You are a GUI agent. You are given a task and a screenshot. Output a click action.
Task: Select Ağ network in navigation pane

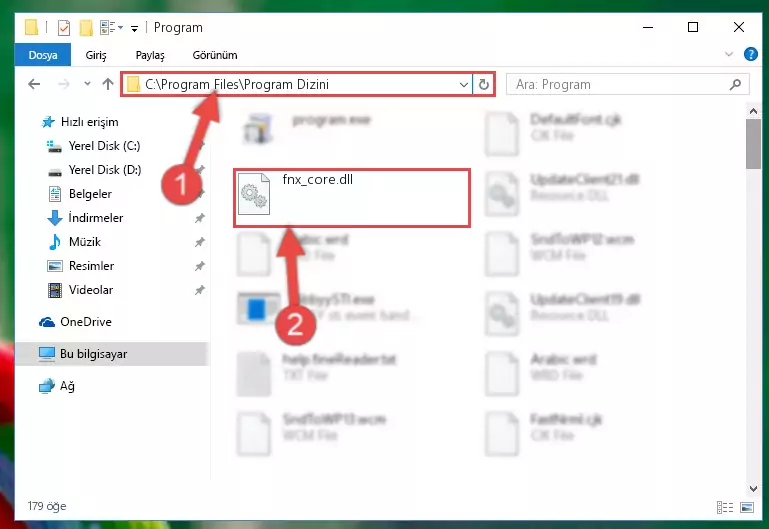pyautogui.click(x=67, y=386)
